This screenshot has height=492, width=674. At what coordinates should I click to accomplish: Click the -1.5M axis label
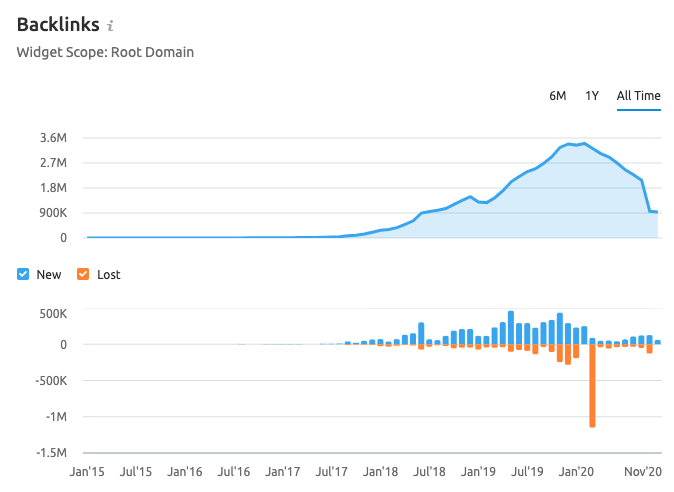point(52,453)
